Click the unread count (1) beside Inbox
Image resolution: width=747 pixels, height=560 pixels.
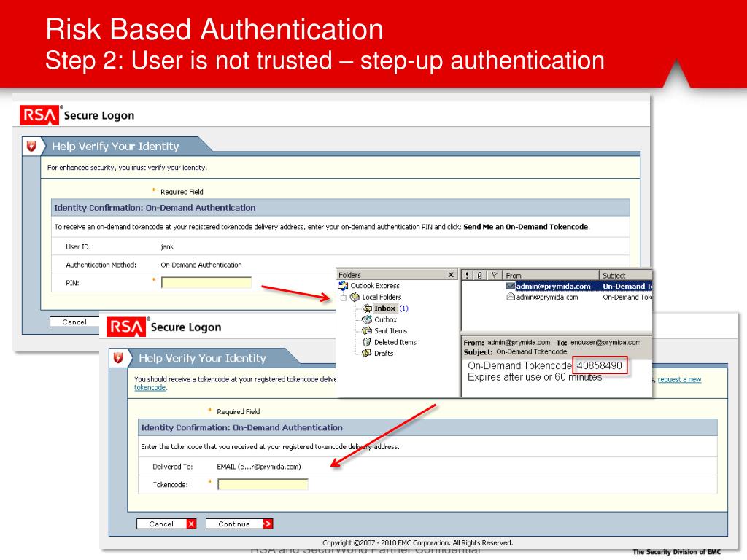click(x=403, y=308)
